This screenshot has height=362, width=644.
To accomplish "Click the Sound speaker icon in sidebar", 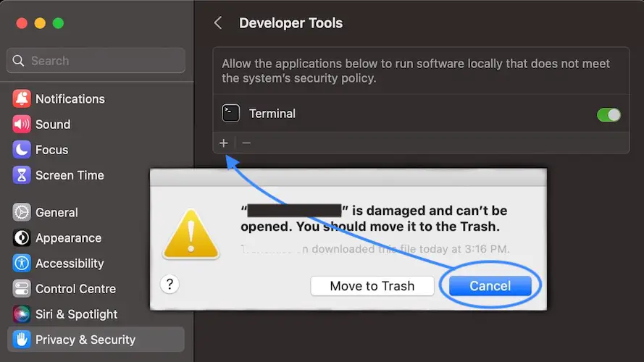I will coord(21,125).
